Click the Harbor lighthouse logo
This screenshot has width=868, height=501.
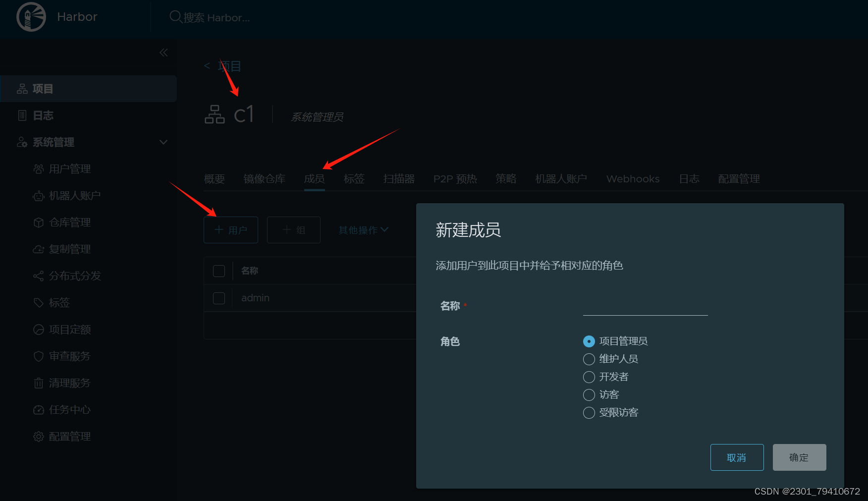tap(31, 17)
